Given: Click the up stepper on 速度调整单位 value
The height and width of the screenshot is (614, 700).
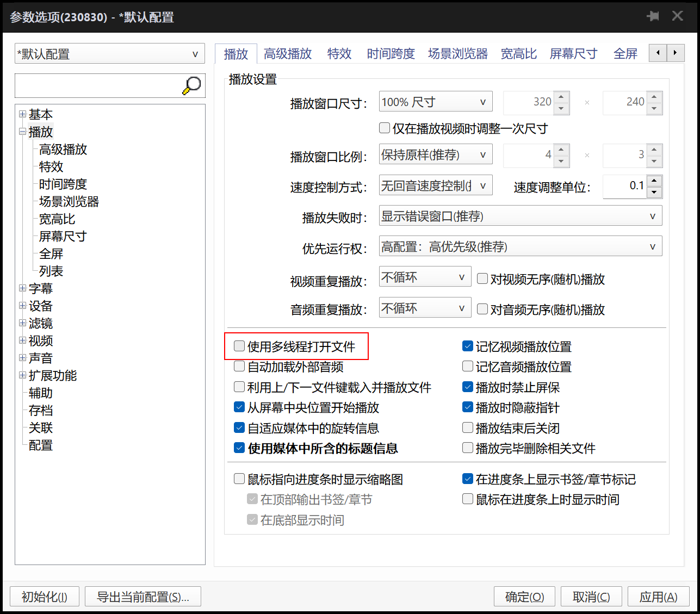Looking at the screenshot, I should [653, 181].
